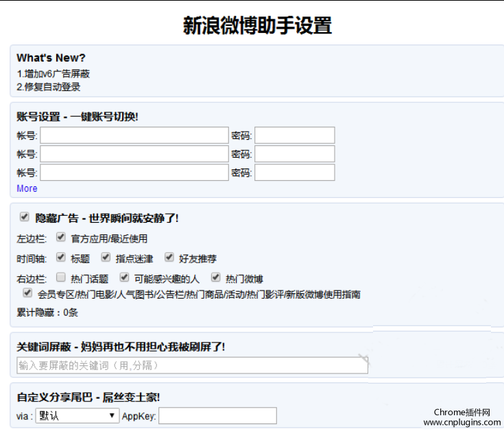Focus the third 帐号 input field
This screenshot has width=504, height=431.
(134, 173)
